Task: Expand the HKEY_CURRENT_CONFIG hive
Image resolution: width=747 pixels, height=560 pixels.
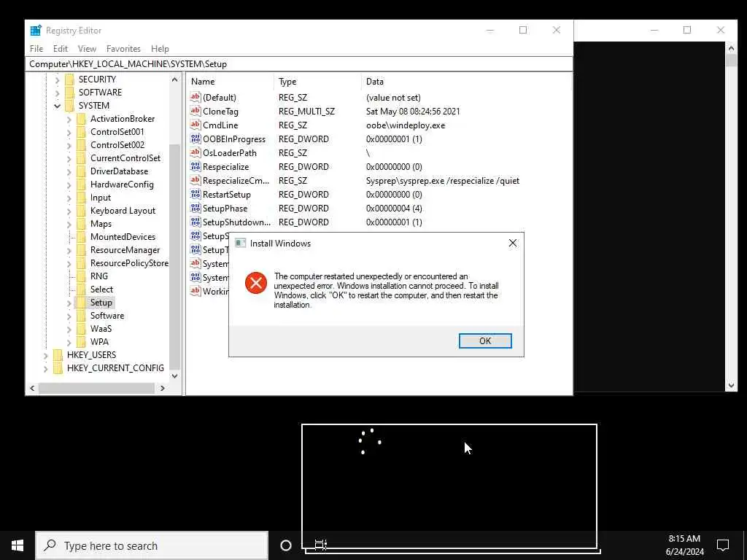Action: [46, 368]
